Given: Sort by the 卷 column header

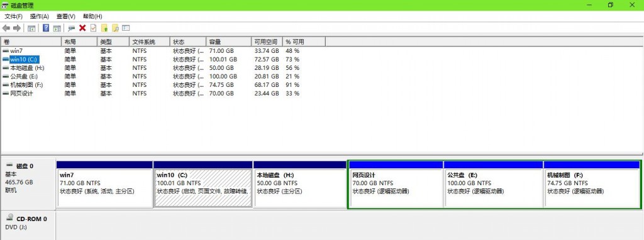Looking at the screenshot, I should 31,42.
